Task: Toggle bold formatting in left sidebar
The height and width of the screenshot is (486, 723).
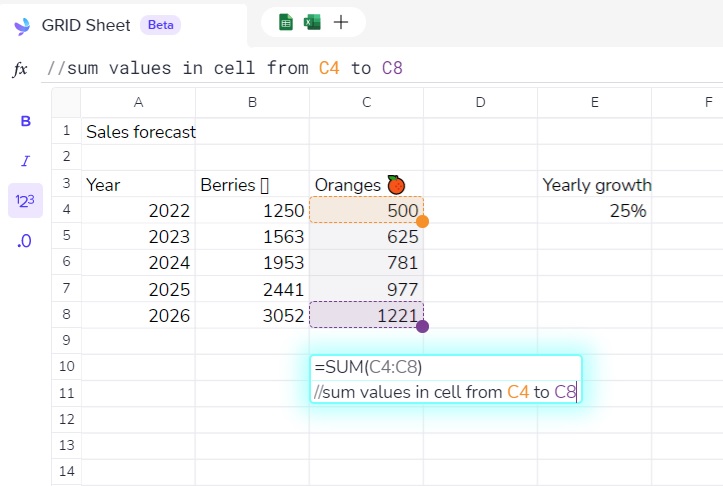Action: [x=25, y=121]
